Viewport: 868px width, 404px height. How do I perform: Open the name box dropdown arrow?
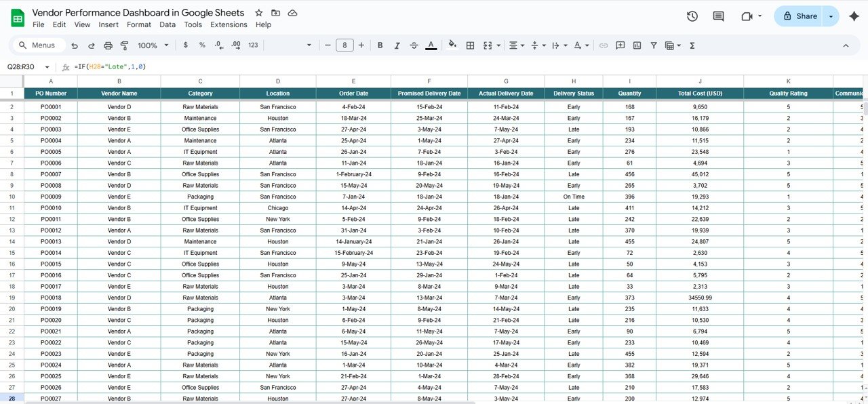47,67
